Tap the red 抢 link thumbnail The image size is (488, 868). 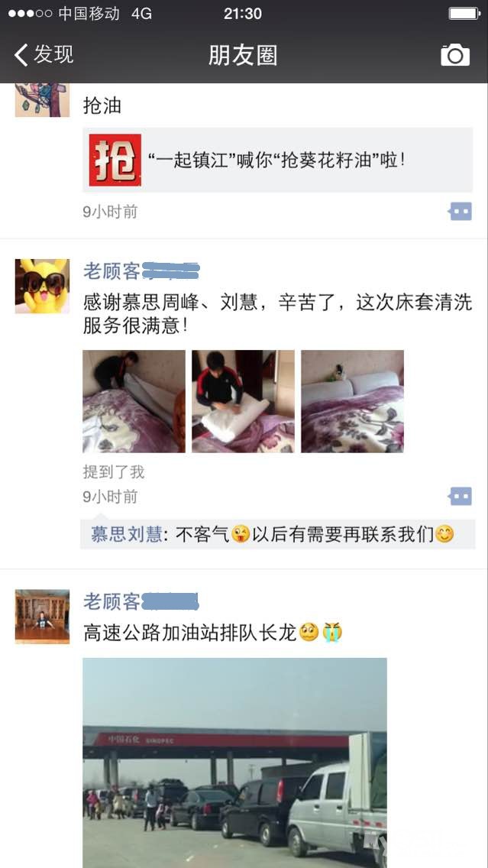115,160
